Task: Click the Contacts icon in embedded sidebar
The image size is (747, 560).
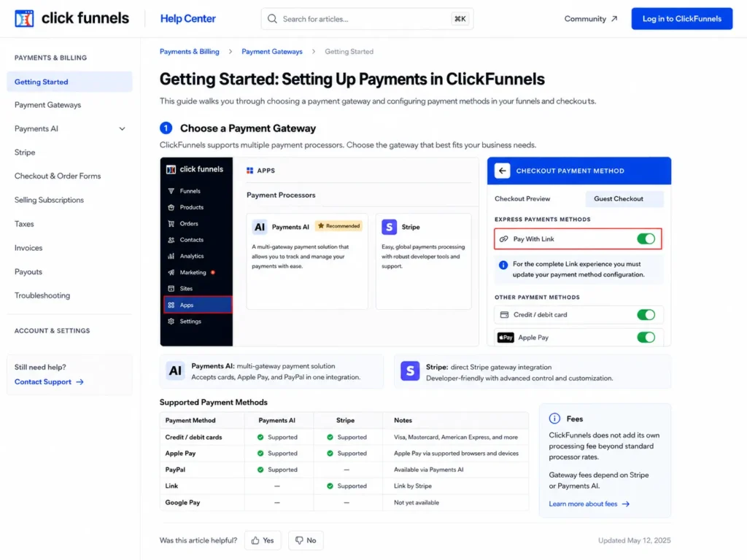Action: 171,239
